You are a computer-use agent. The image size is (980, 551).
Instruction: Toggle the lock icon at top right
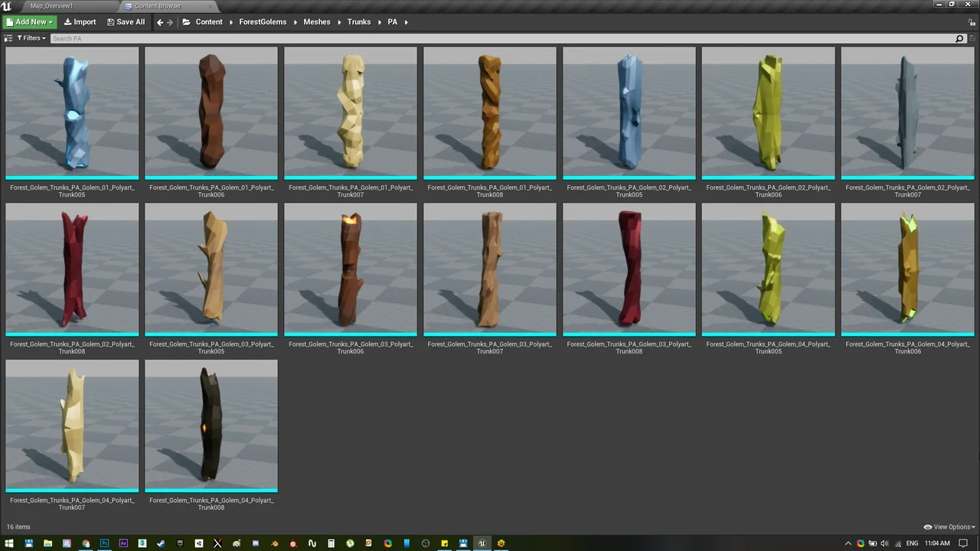(x=971, y=23)
